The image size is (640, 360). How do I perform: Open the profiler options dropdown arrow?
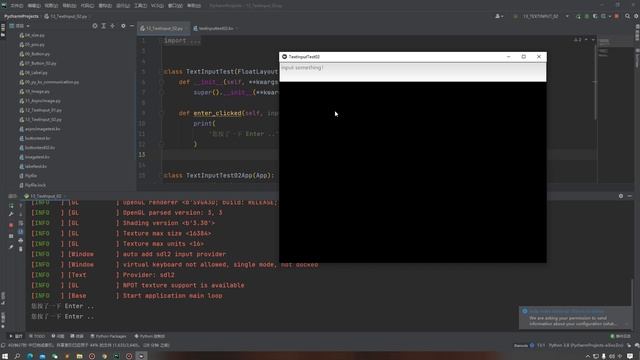click(609, 16)
